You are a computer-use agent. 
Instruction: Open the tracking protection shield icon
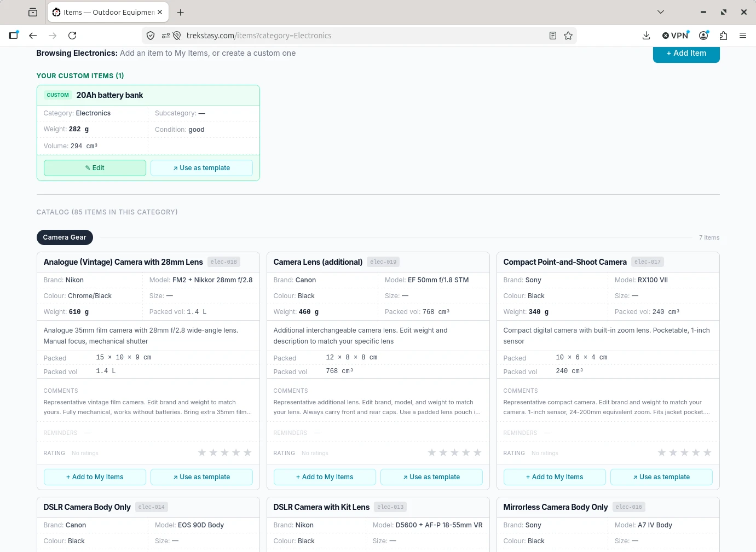[151, 36]
